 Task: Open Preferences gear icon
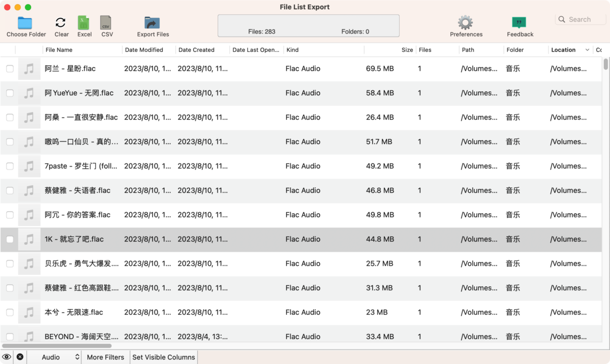[x=465, y=23]
